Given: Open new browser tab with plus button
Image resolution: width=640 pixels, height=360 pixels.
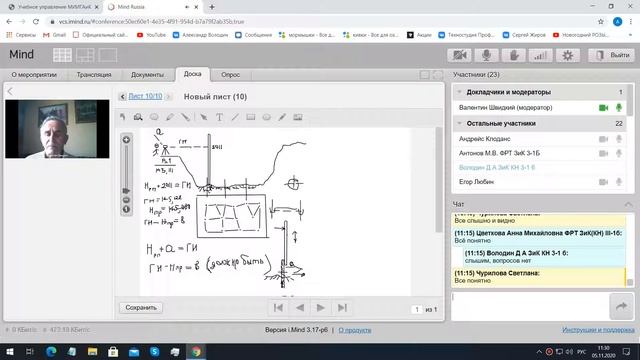Looking at the screenshot, I should (212, 7).
